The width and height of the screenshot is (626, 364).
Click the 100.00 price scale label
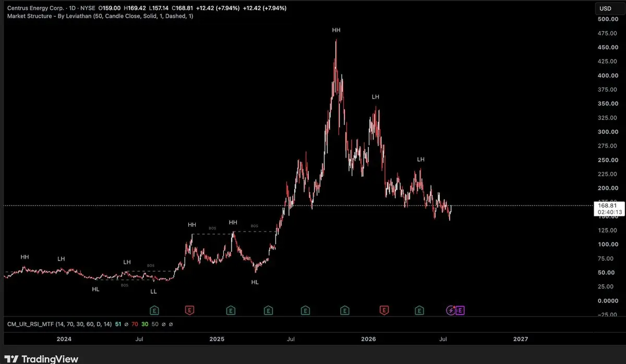608,245
